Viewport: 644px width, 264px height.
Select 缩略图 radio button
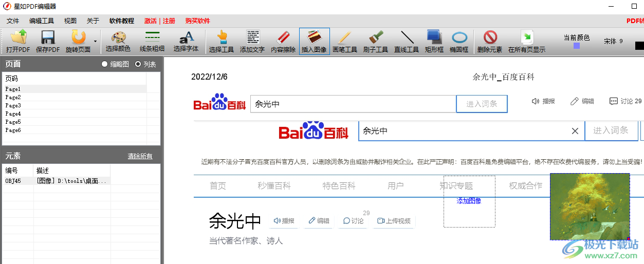(x=105, y=64)
